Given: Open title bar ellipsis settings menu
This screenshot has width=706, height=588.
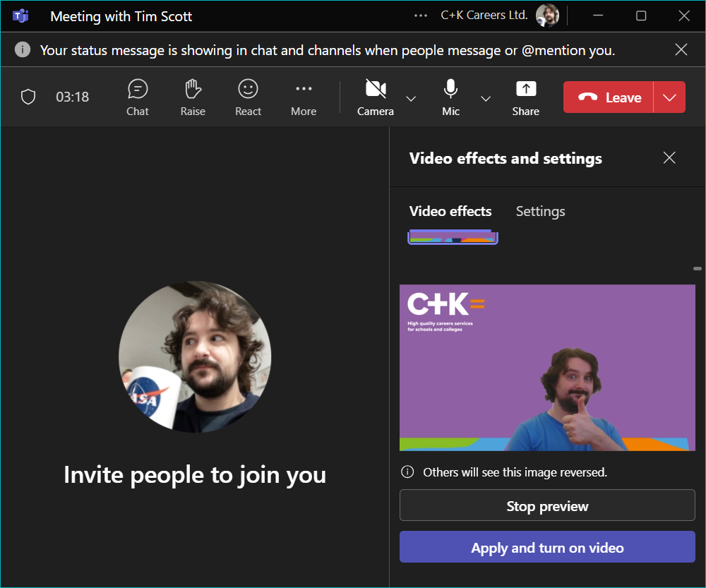Looking at the screenshot, I should pyautogui.click(x=421, y=16).
